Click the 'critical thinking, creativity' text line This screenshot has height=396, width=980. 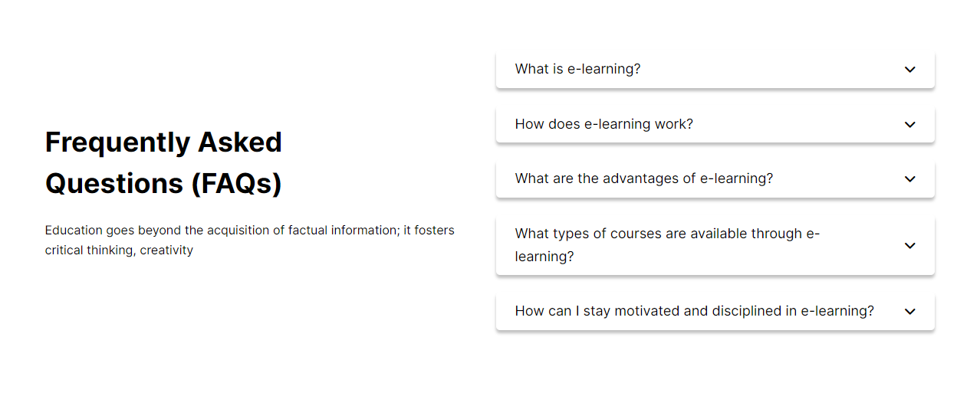pyautogui.click(x=119, y=250)
